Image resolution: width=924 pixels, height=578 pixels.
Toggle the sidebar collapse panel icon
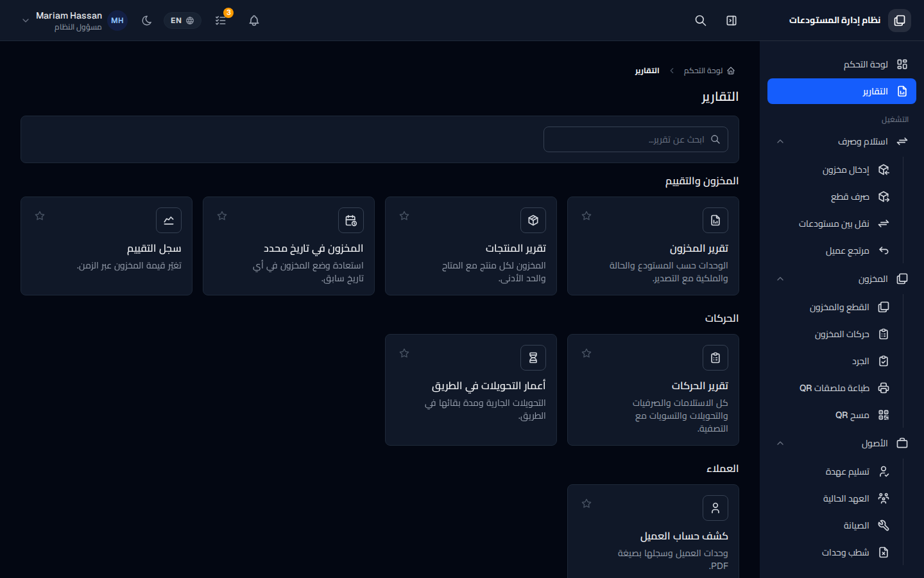[x=732, y=21]
